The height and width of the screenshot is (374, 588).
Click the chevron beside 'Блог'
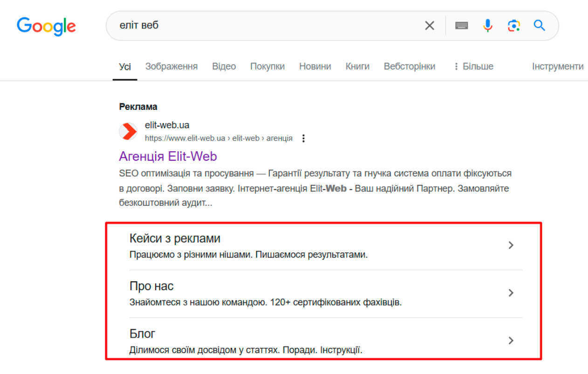pyautogui.click(x=511, y=340)
